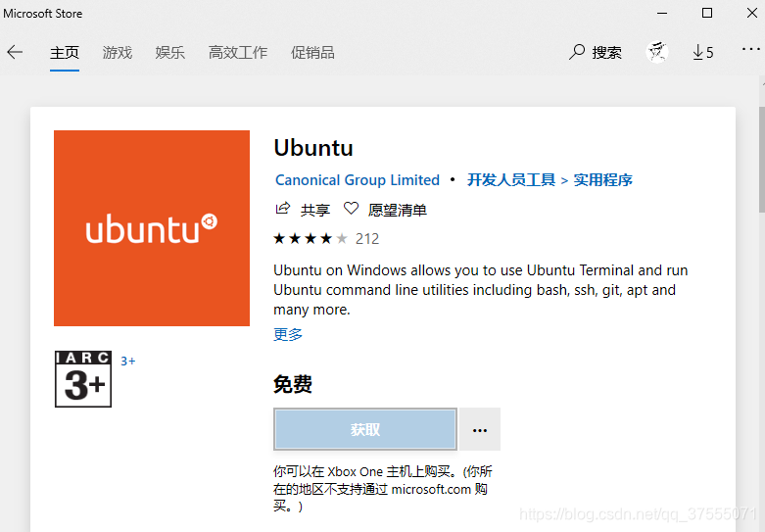Click the 212 ratings count
This screenshot has height=532, width=765.
[x=367, y=239]
